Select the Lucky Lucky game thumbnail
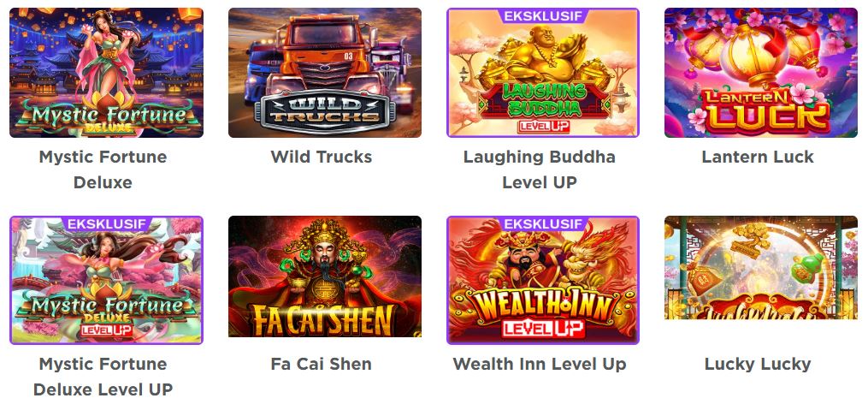Screen dimensions: 868x404 click(761, 268)
